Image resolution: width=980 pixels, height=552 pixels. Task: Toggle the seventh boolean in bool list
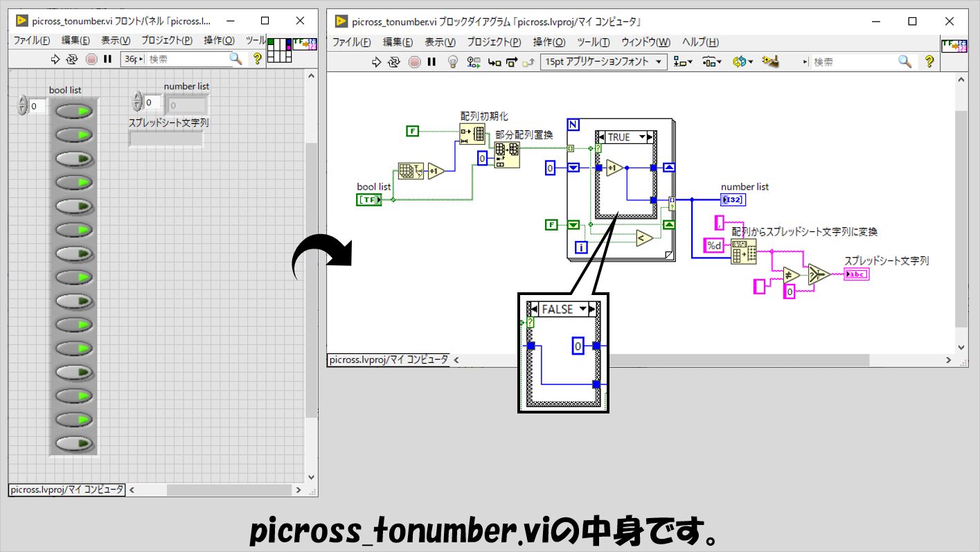[x=74, y=253]
